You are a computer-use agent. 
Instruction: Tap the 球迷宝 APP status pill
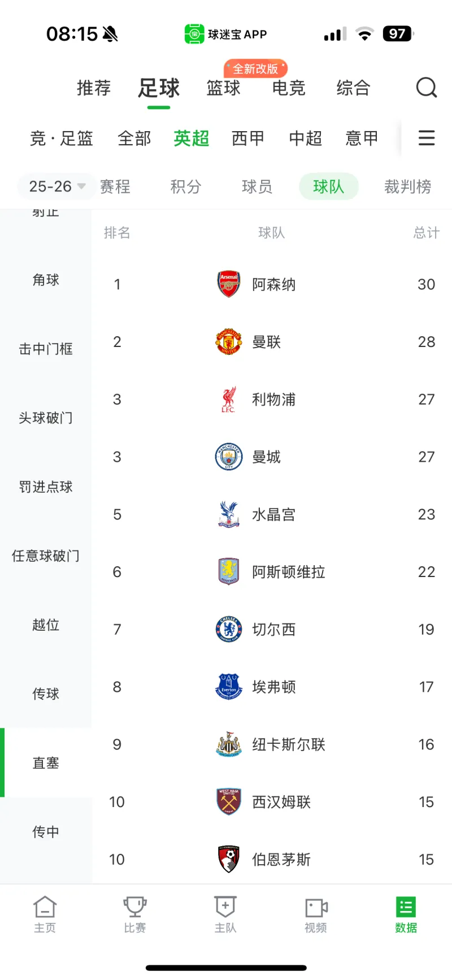point(226,34)
